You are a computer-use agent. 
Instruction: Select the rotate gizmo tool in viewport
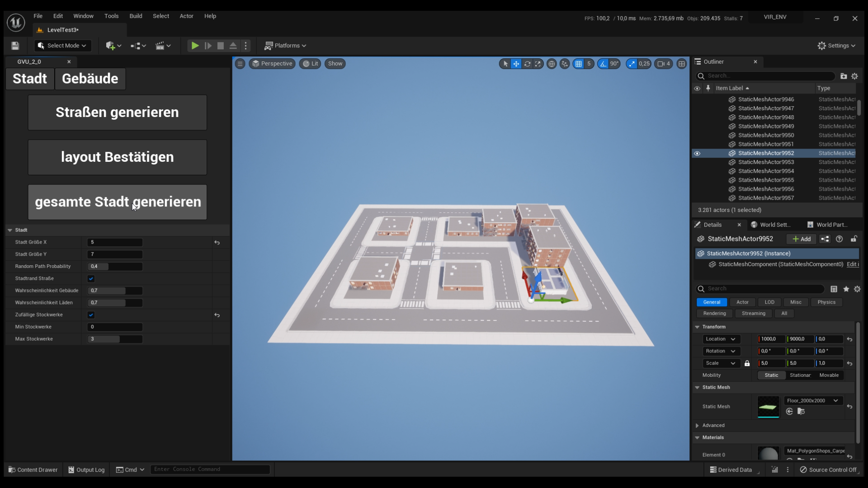[527, 64]
